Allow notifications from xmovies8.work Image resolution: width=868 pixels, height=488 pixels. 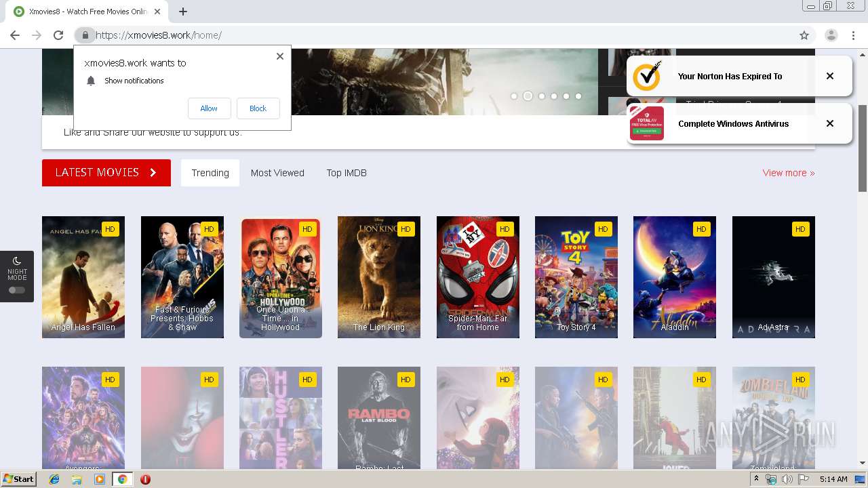209,108
